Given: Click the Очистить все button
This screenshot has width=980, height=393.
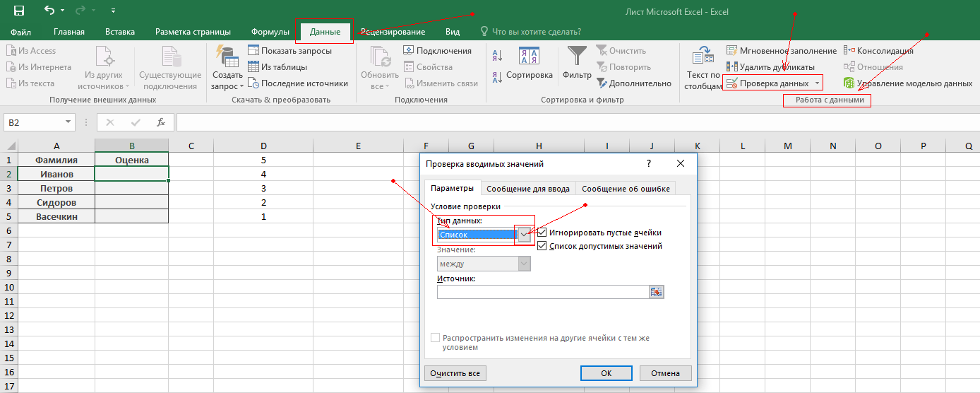Looking at the screenshot, I should point(455,373).
